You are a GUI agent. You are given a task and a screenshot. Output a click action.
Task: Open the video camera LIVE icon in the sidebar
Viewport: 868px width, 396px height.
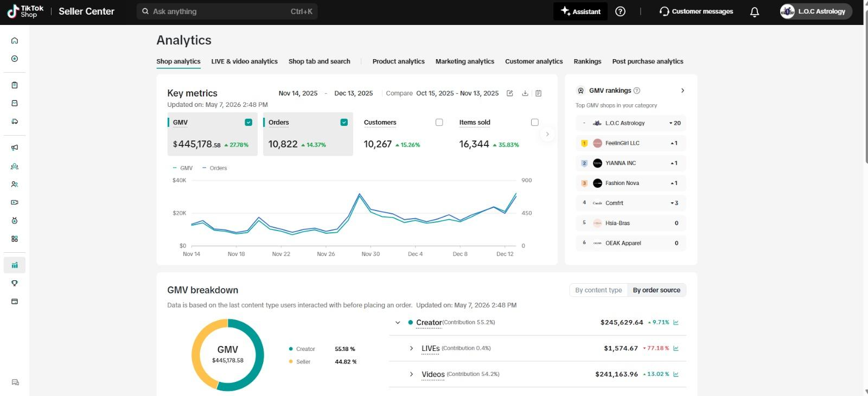click(15, 202)
